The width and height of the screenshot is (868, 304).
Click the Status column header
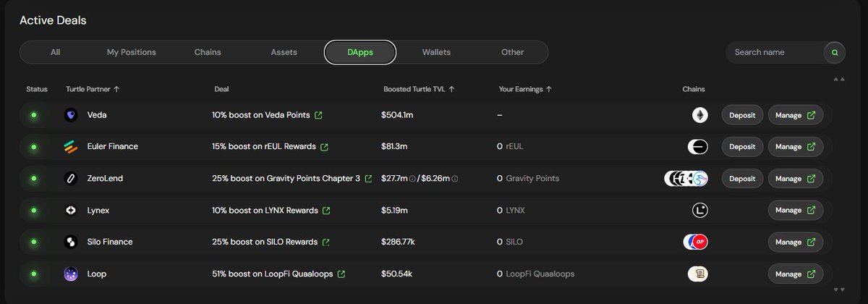pyautogui.click(x=37, y=89)
